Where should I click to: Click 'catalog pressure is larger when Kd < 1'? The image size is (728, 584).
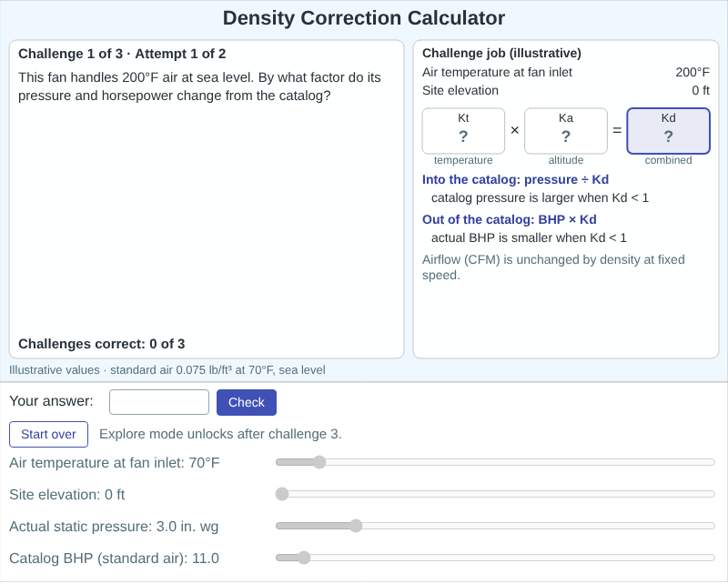click(x=540, y=198)
